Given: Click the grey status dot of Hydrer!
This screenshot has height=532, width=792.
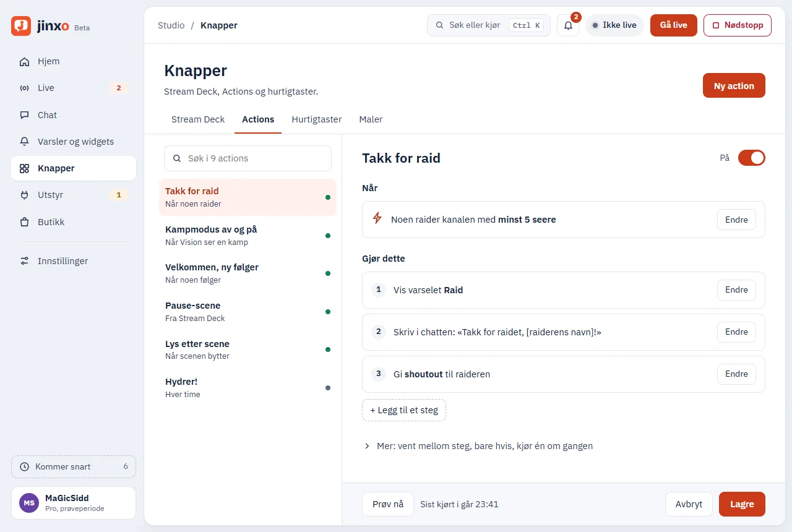Looking at the screenshot, I should 328,388.
